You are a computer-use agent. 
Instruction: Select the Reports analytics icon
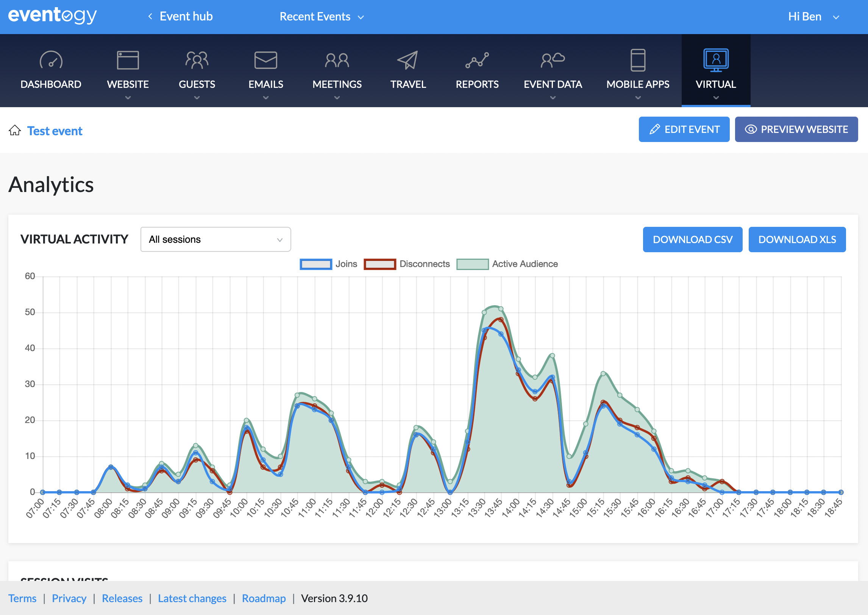pyautogui.click(x=478, y=60)
